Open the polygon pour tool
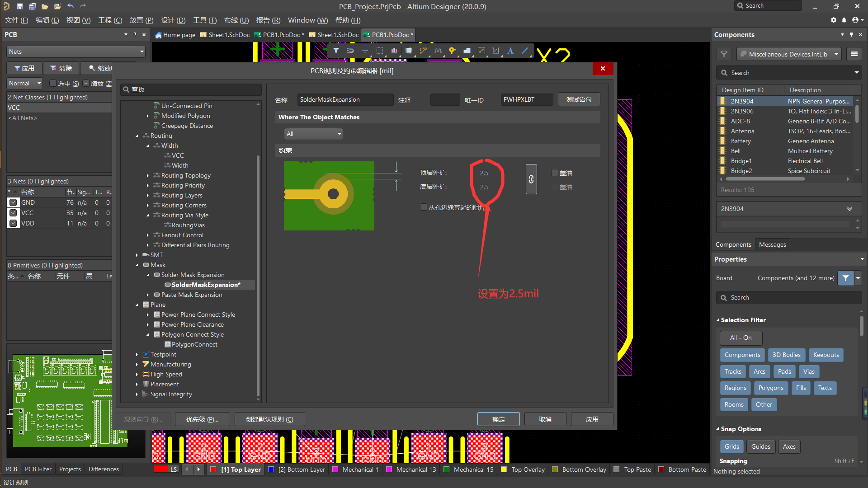Screen dimensions: 868x488 467,51
